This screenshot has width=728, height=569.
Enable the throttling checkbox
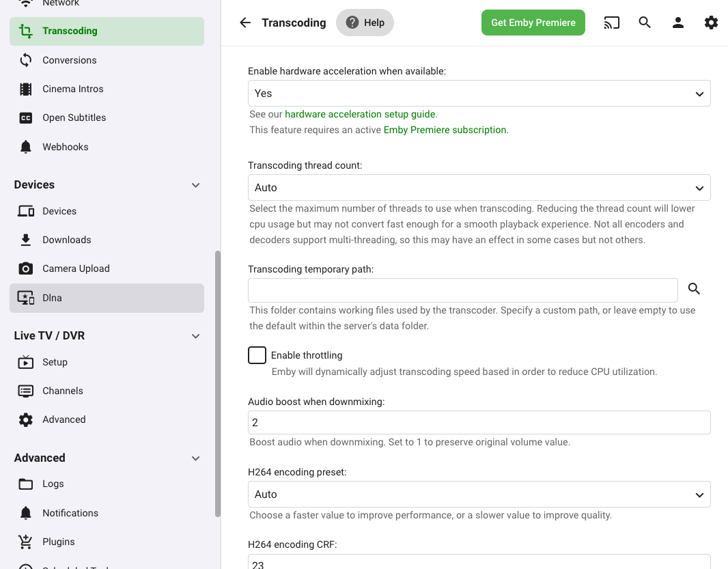coord(257,355)
